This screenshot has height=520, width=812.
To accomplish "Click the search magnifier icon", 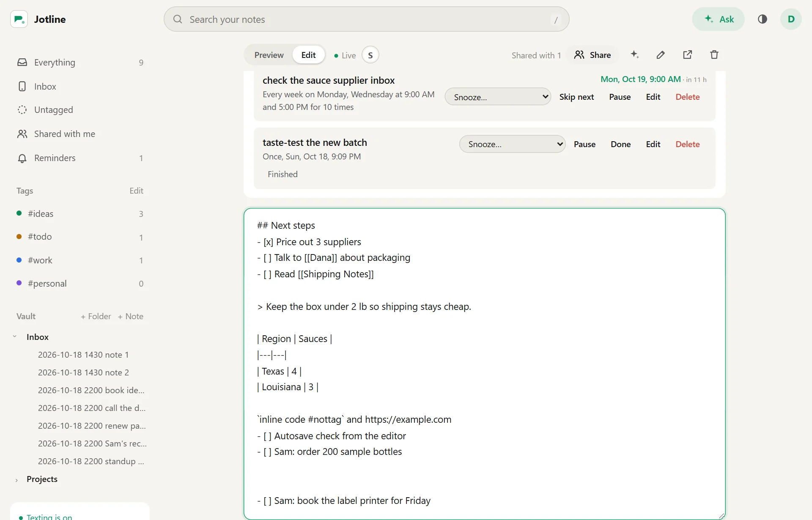I will (178, 19).
